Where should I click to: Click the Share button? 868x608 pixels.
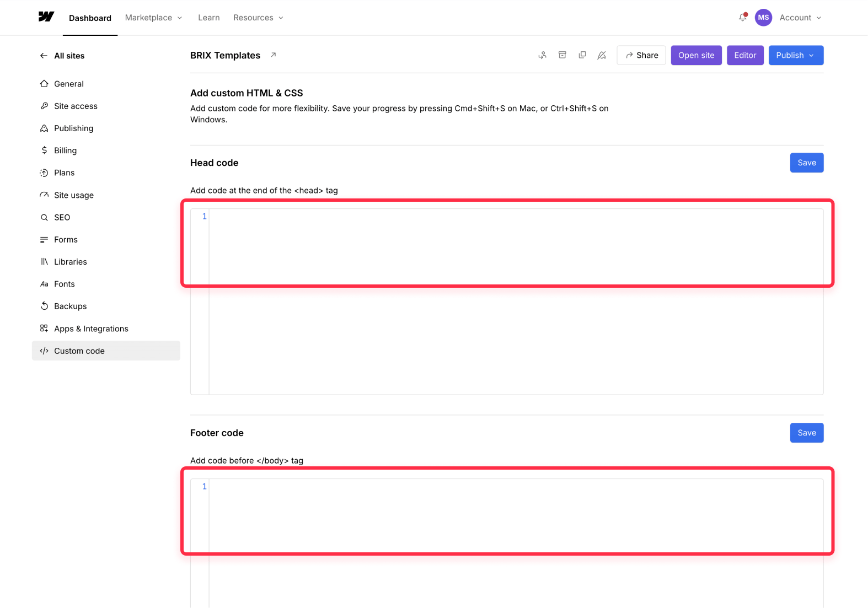(641, 55)
